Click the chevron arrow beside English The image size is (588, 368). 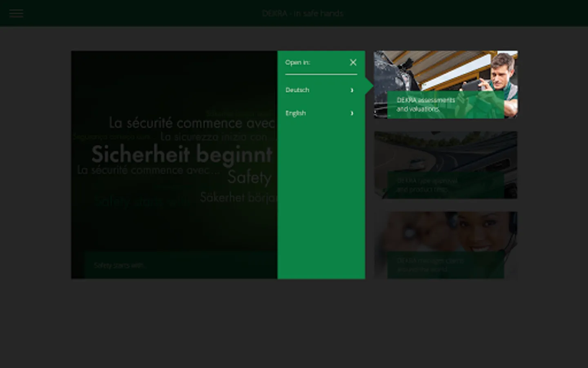coord(352,113)
